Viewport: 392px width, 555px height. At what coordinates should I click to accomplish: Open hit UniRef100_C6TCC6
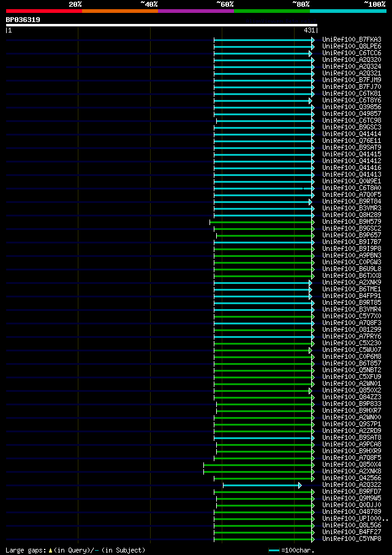tap(352, 53)
